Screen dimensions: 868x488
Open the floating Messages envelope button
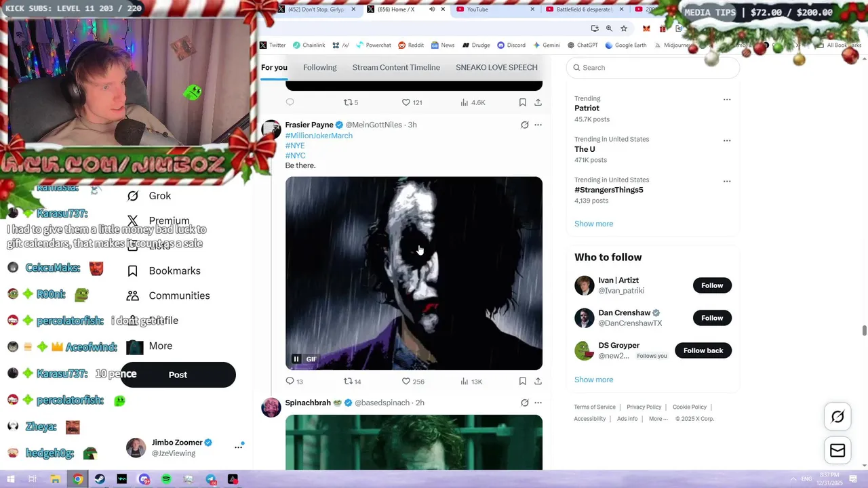[837, 451]
